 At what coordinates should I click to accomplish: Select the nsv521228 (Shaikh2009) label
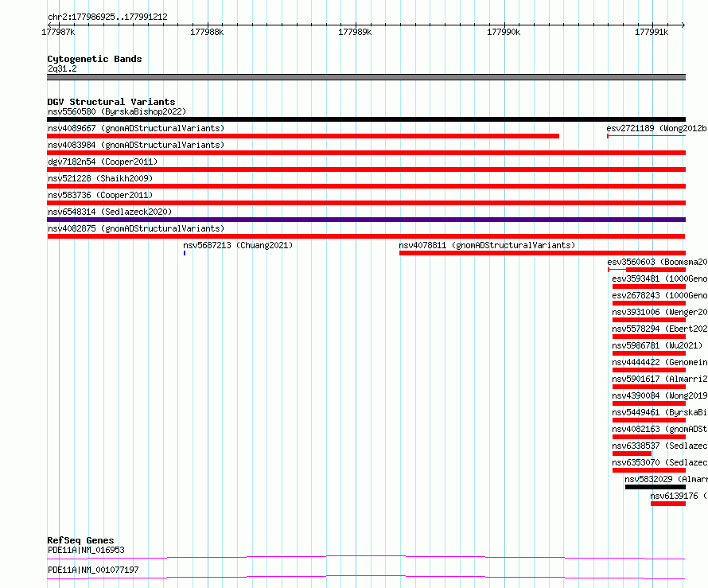[100, 178]
